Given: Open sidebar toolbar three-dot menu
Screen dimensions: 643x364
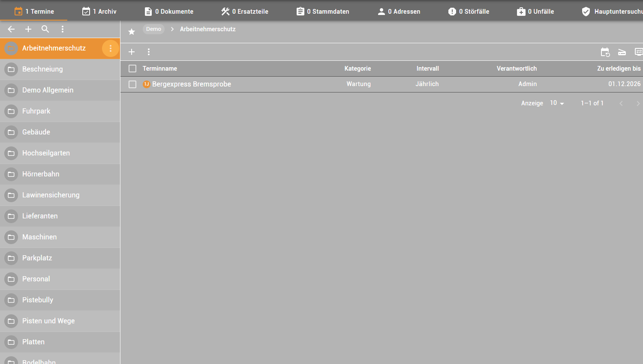Looking at the screenshot, I should click(63, 29).
